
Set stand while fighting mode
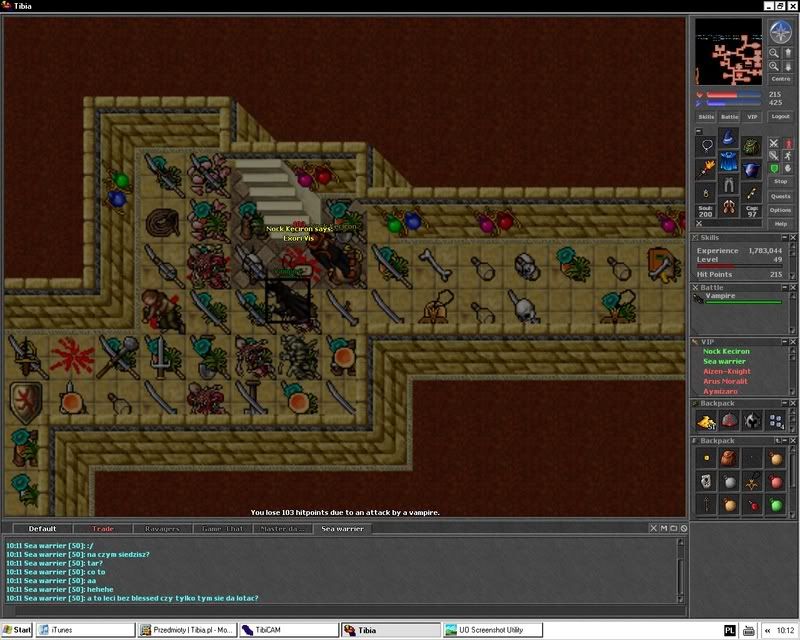(x=788, y=143)
